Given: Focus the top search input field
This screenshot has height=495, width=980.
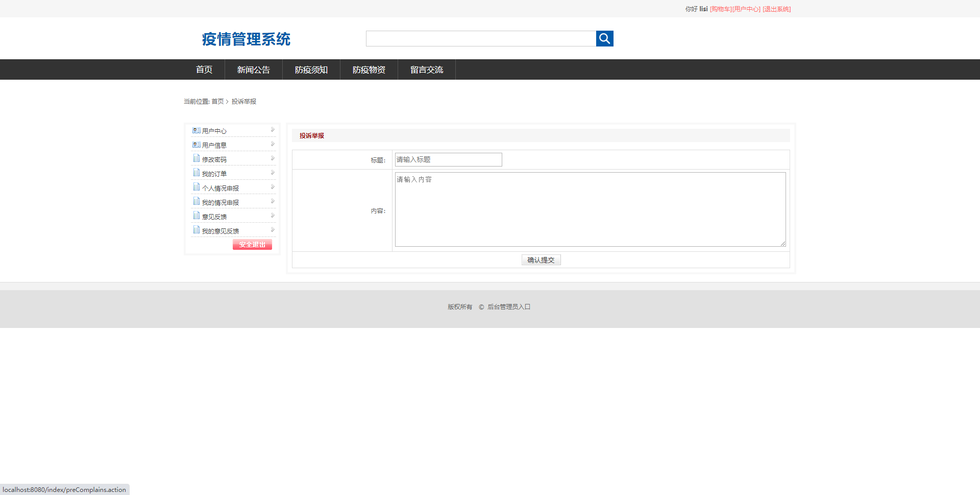Looking at the screenshot, I should [x=481, y=38].
